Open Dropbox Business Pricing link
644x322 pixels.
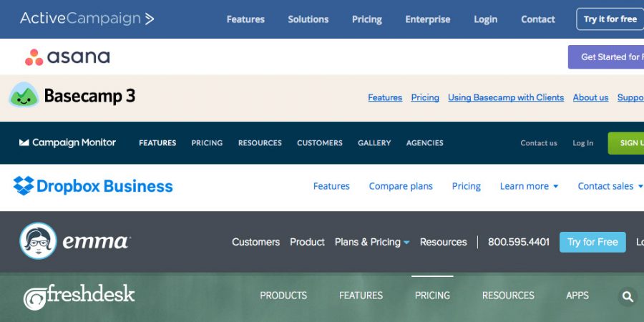(466, 186)
